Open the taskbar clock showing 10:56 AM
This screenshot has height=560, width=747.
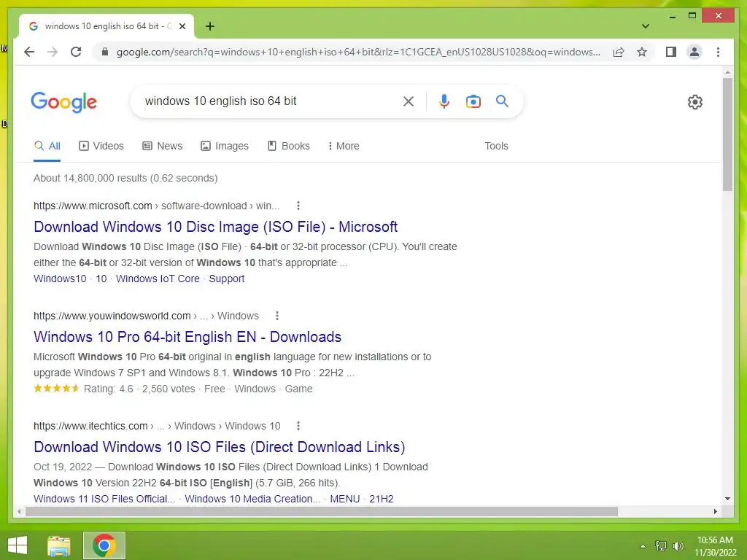pos(715,545)
